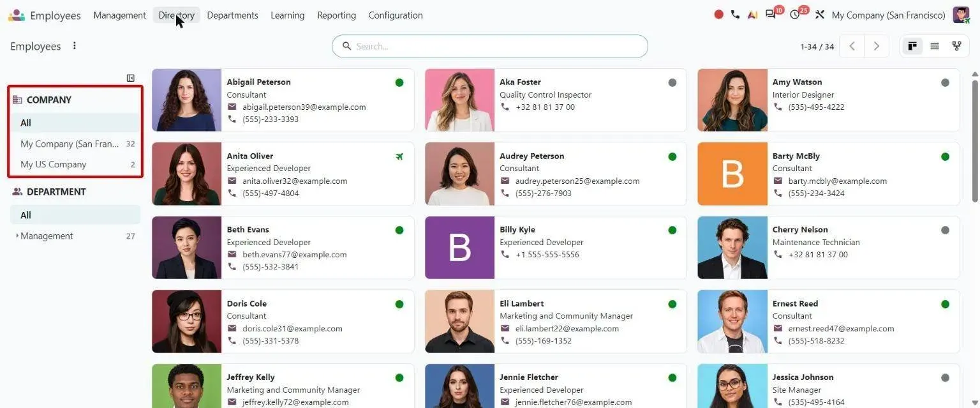
Task: Open the Management top menu
Action: [119, 15]
